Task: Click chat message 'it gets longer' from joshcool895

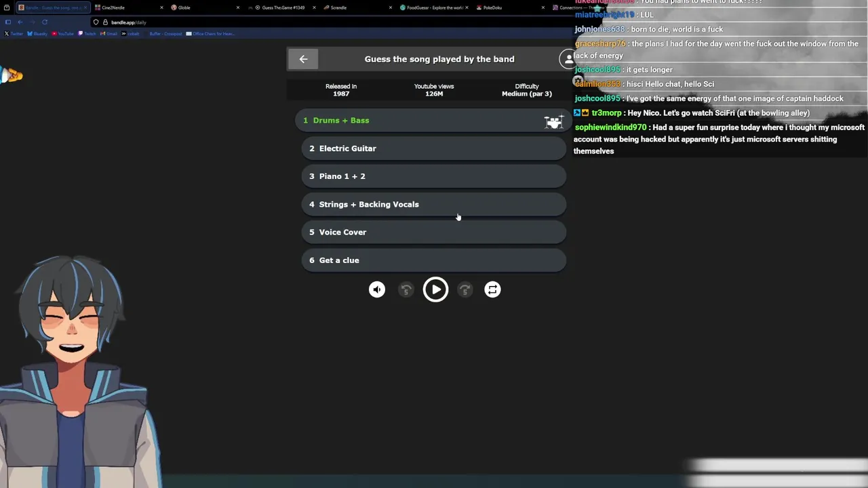Action: pos(650,70)
